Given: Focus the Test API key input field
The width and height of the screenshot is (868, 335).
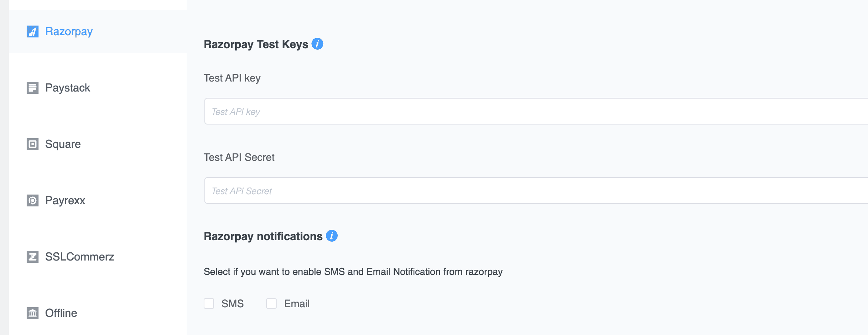Looking at the screenshot, I should 536,111.
